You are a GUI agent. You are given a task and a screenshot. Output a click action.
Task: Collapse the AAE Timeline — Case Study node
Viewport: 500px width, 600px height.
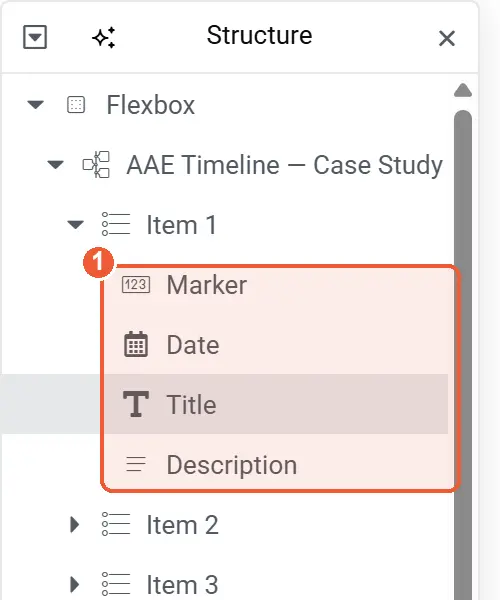55,165
